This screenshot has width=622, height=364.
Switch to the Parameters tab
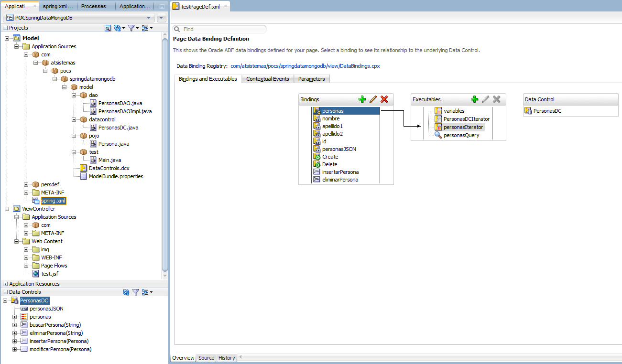click(312, 79)
